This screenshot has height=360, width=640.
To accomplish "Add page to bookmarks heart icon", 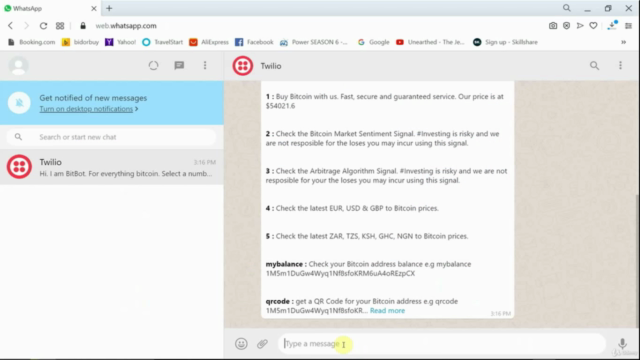I will point(593,26).
